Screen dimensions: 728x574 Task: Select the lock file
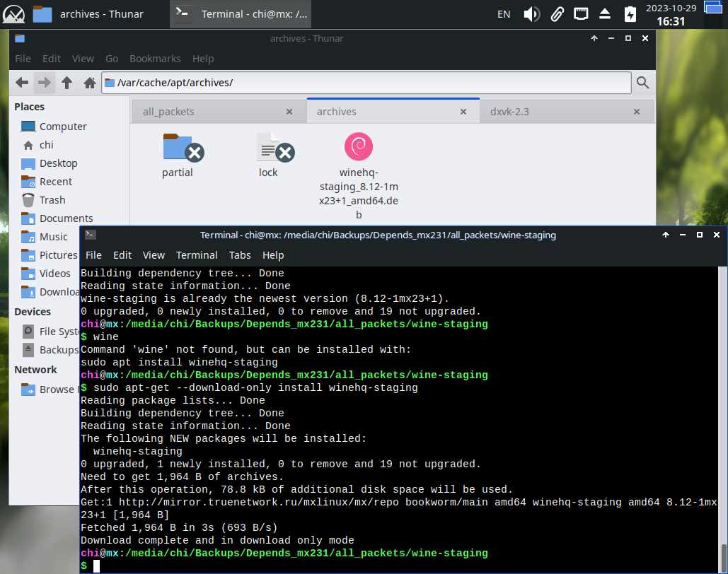[x=268, y=148]
